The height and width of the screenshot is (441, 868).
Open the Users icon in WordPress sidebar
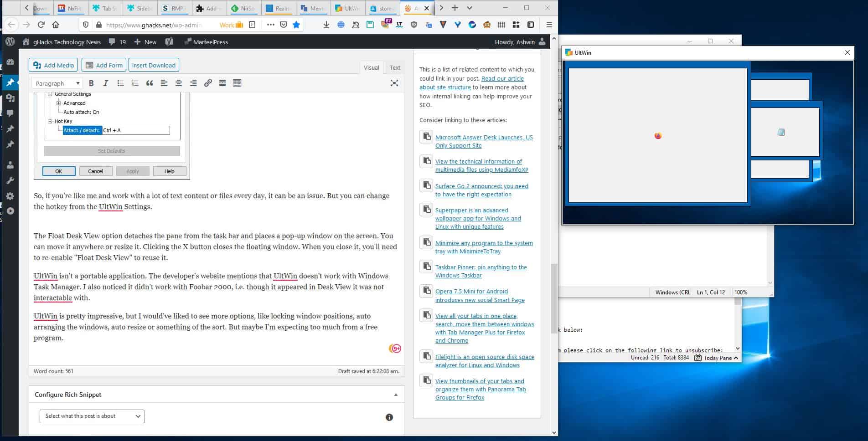point(10,165)
